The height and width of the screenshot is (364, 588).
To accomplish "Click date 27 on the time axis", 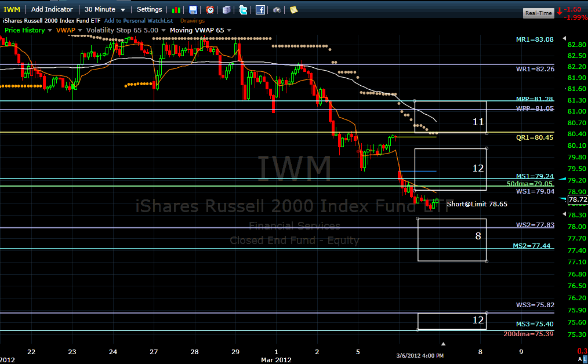I will pos(154,352).
